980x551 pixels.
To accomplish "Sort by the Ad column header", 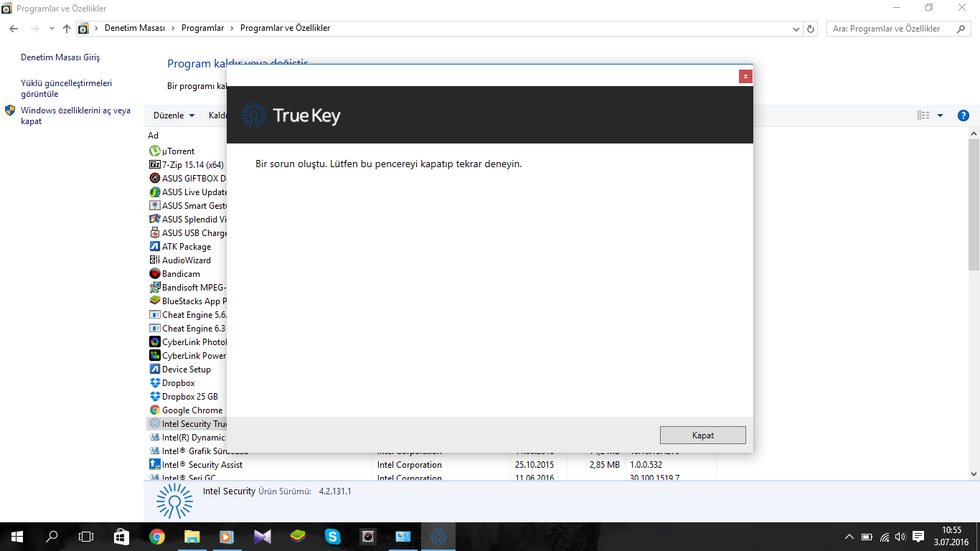I will (x=154, y=136).
